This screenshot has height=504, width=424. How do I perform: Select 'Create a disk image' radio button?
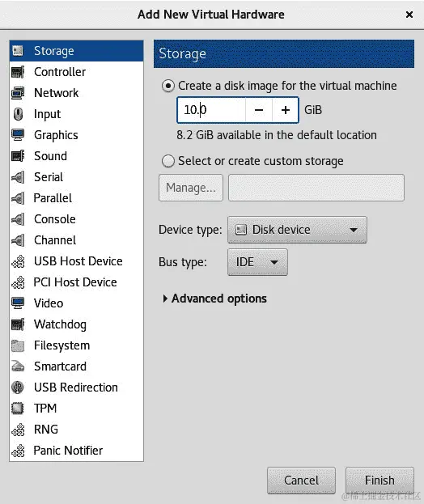(x=168, y=86)
